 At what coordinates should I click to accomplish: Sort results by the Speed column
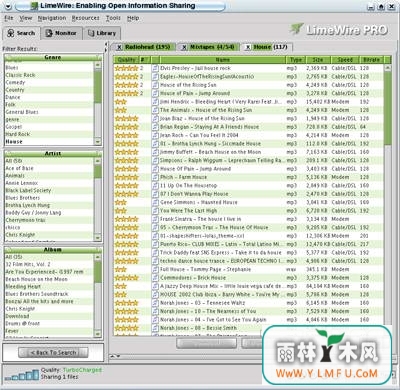(x=345, y=60)
